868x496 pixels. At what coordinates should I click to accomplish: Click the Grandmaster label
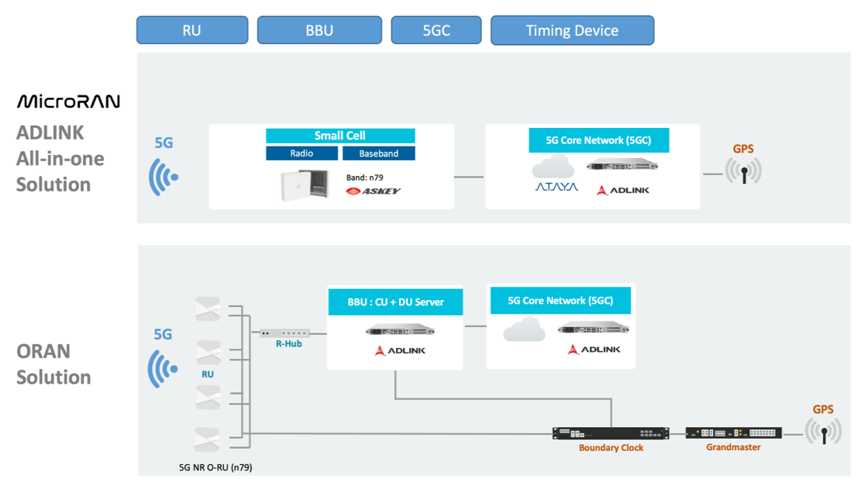[x=733, y=447]
